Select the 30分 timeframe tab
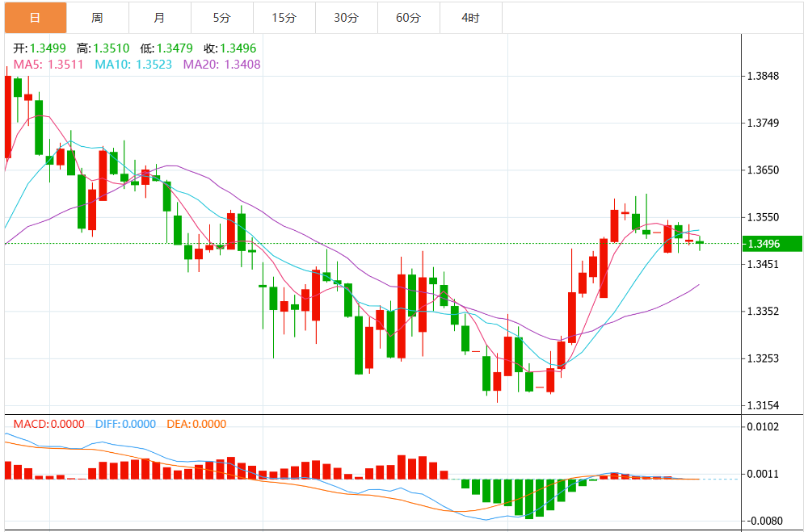 coord(347,18)
